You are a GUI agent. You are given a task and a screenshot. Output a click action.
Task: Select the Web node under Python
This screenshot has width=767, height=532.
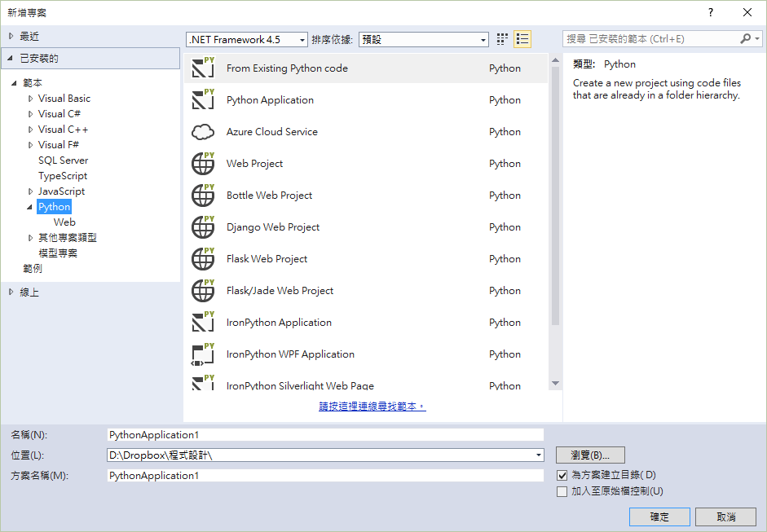64,222
